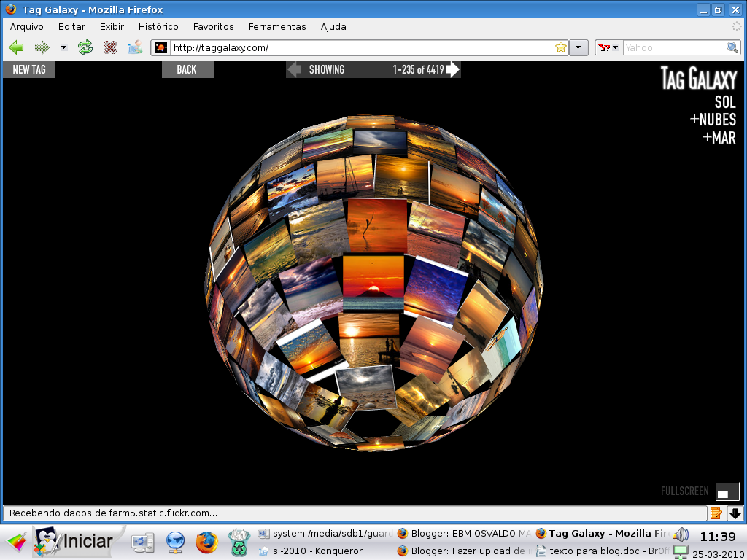The height and width of the screenshot is (560, 747).
Task: Open the Histórico menu
Action: (x=158, y=27)
